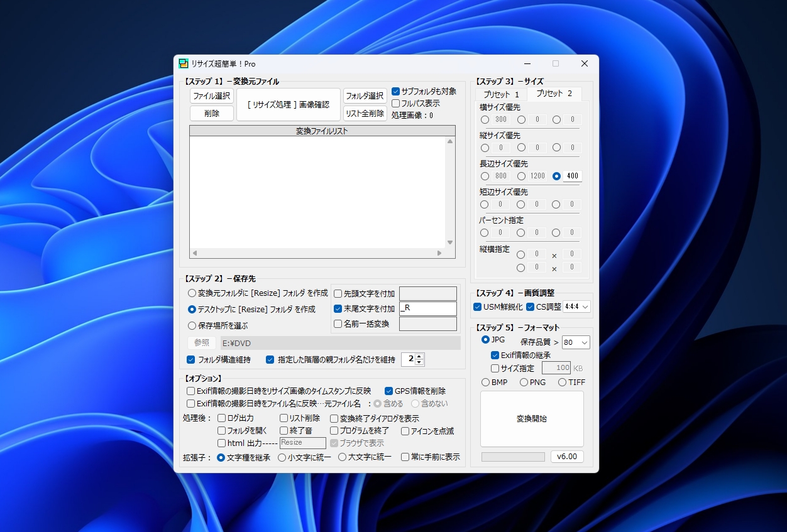Click the 参照 browse button
Viewport: 787px width, 532px height.
tap(201, 342)
